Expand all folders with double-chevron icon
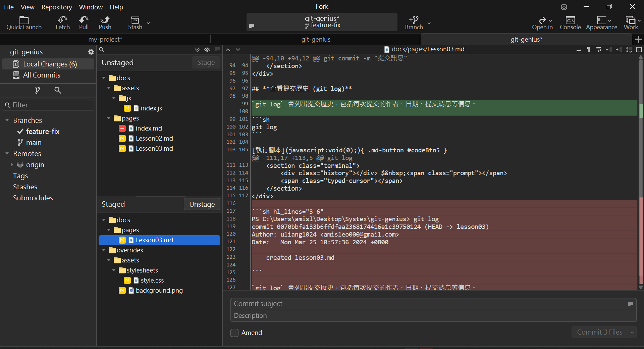Viewport: 644px width, 349px height. coord(197,50)
